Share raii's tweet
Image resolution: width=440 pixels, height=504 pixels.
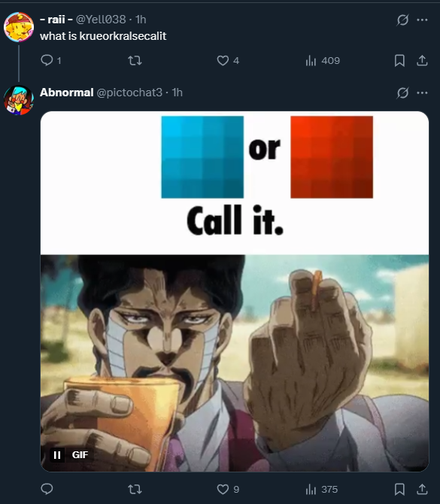point(422,60)
